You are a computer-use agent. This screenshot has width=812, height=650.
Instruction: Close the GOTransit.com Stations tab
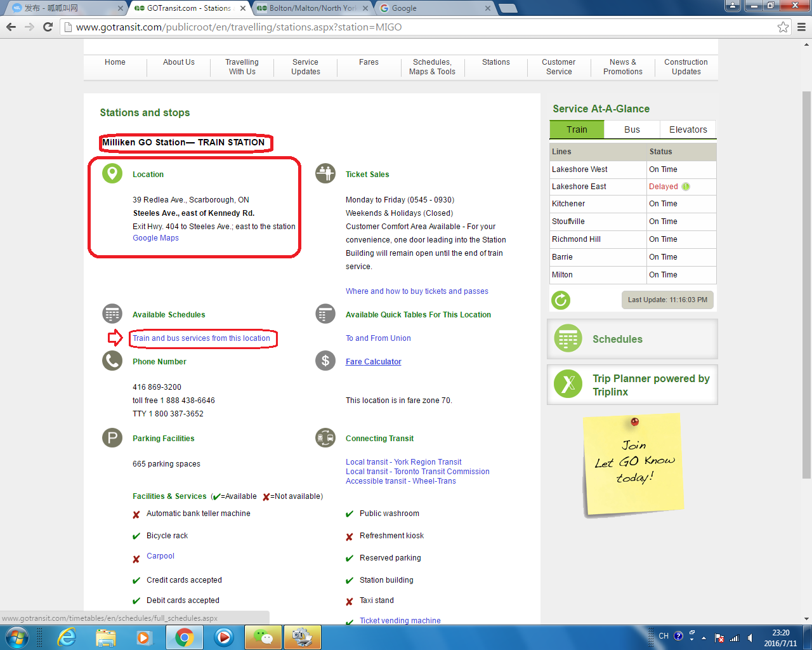coord(242,8)
